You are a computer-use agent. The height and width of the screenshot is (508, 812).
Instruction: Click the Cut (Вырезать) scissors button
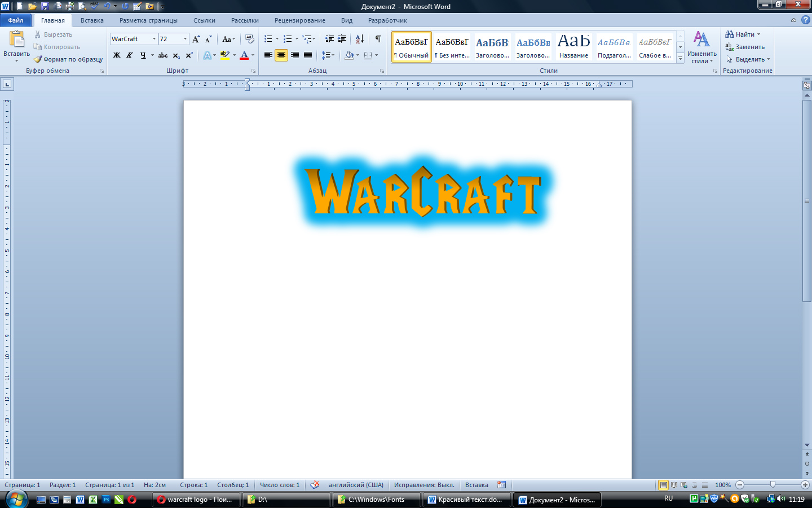pos(53,34)
